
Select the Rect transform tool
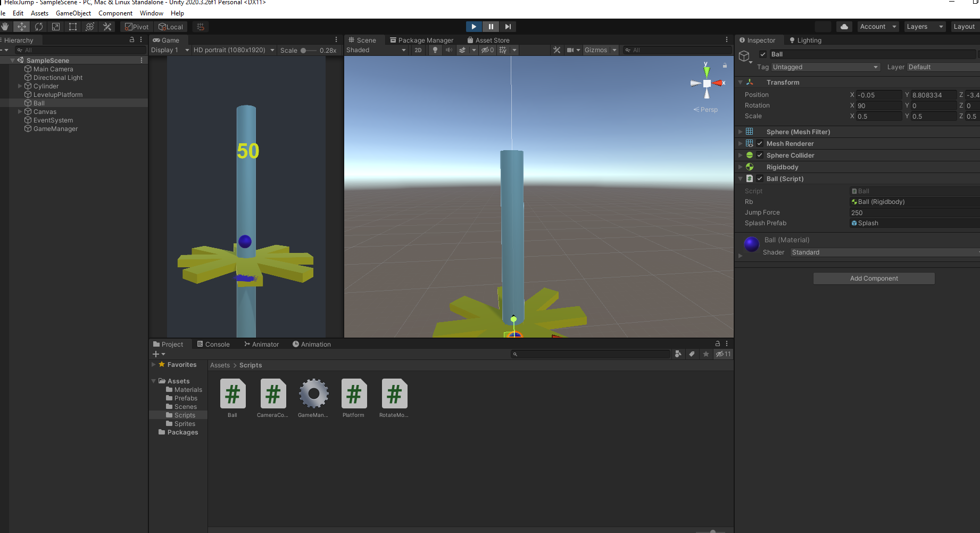click(x=72, y=26)
